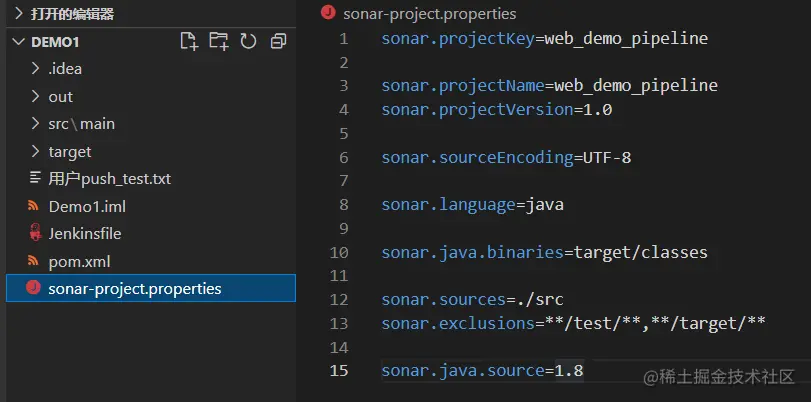Open the Jenkinsfile in the explorer
The width and height of the screenshot is (811, 402).
click(x=85, y=234)
